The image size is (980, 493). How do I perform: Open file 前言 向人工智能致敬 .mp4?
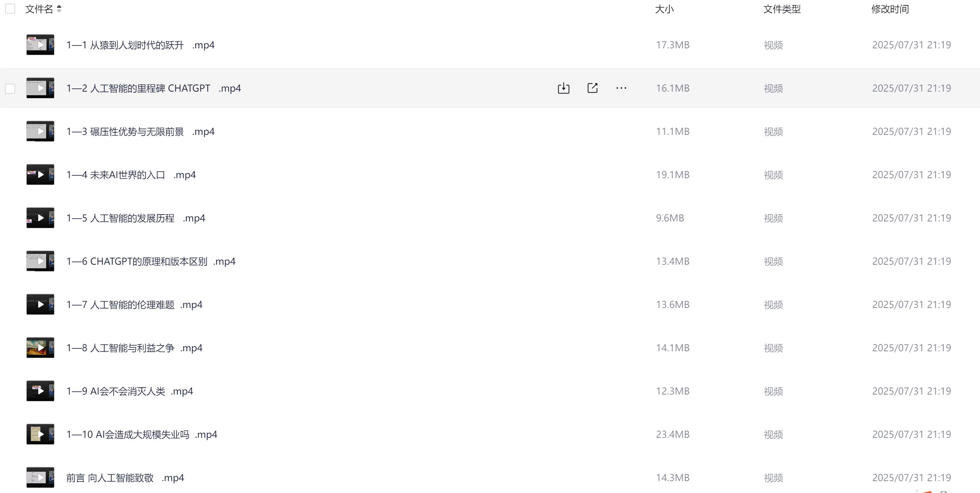125,478
